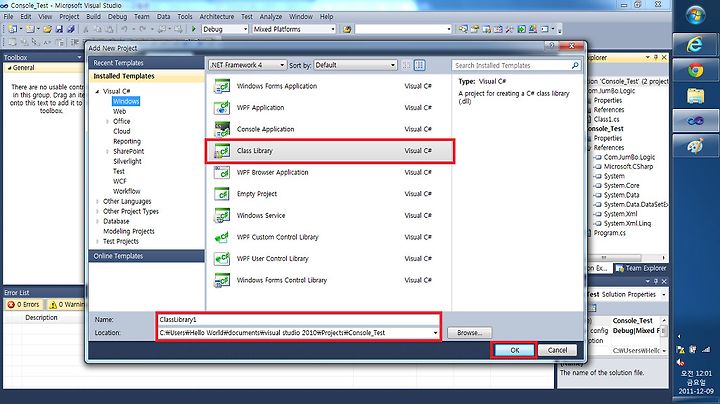This screenshot has width=720, height=404.
Task: Toggle the 0 Errors filter button
Action: [x=24, y=304]
